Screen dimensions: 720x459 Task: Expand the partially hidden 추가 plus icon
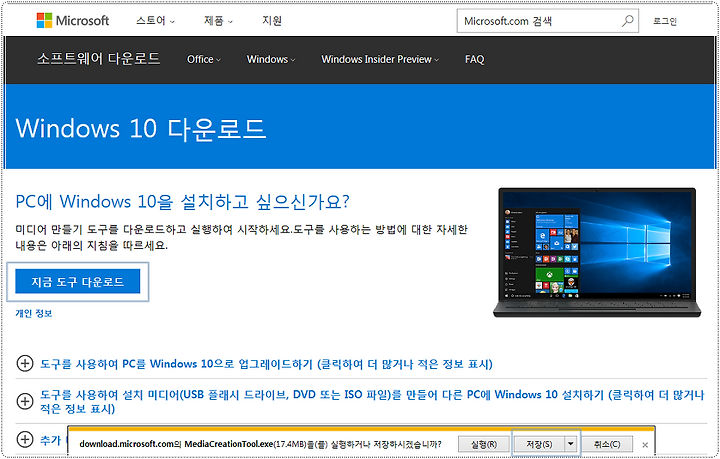pyautogui.click(x=24, y=439)
